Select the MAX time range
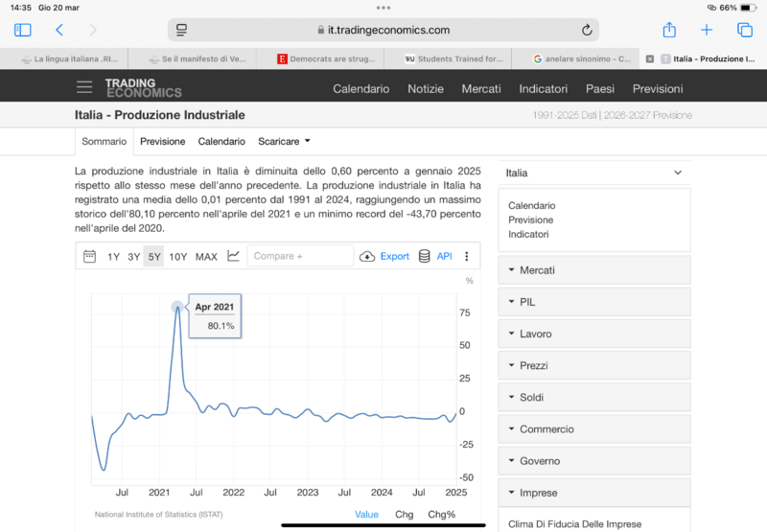Screen dimensions: 767x532 coord(206,256)
